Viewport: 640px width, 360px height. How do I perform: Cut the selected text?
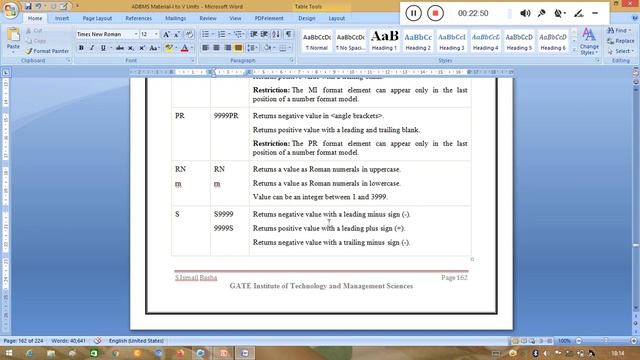(x=34, y=31)
